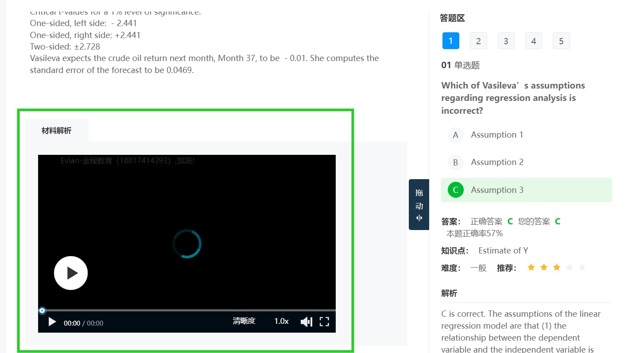Mute the video with speaker icon
The width and height of the screenshot is (644, 353).
point(306,322)
